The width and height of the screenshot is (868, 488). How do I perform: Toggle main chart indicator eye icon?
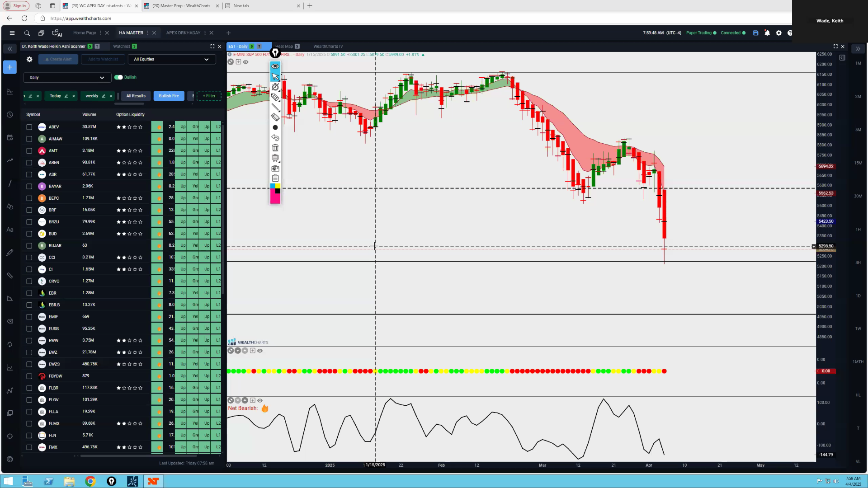(246, 62)
